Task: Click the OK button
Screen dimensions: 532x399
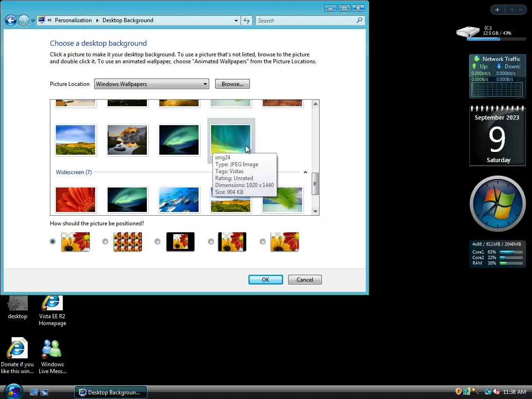Action: 266,279
